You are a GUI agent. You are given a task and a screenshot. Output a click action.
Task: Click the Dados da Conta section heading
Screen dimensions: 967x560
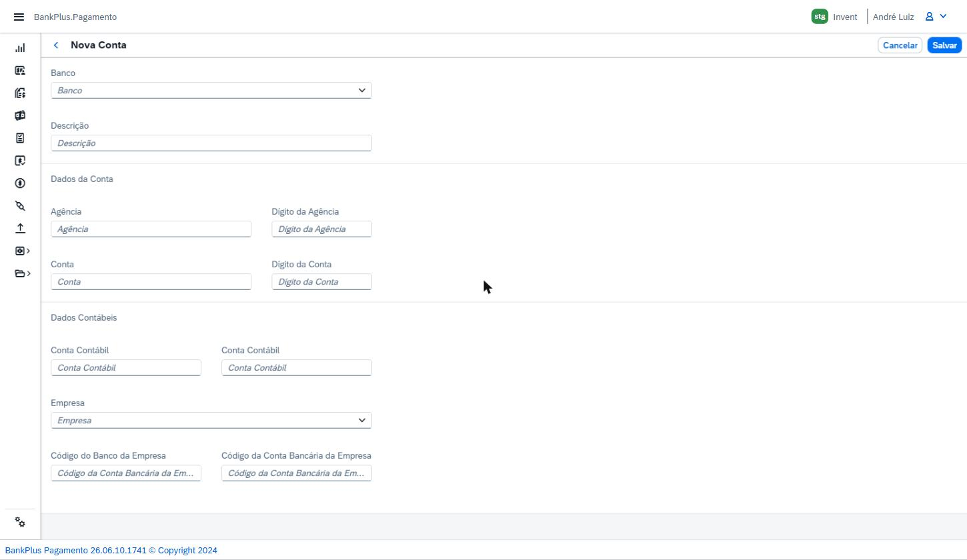click(82, 179)
